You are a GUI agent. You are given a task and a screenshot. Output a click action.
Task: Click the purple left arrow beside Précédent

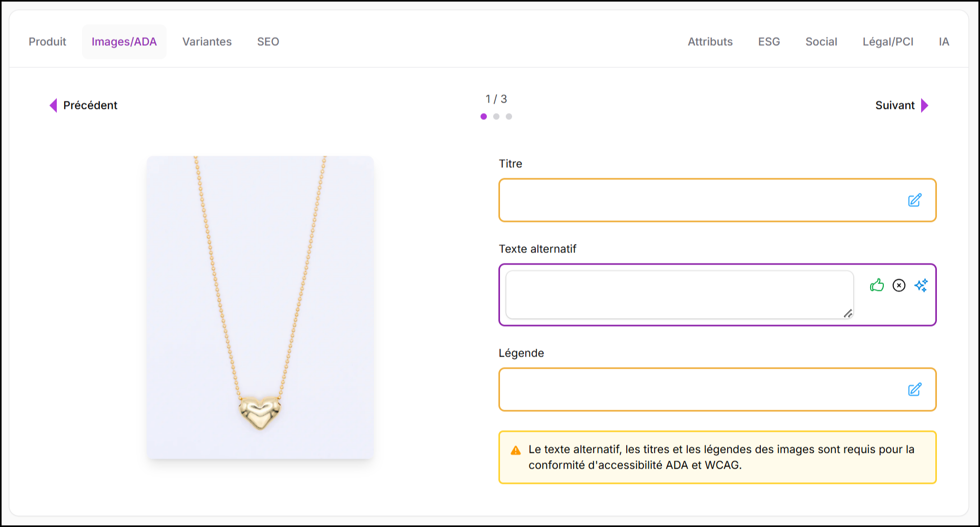click(53, 106)
